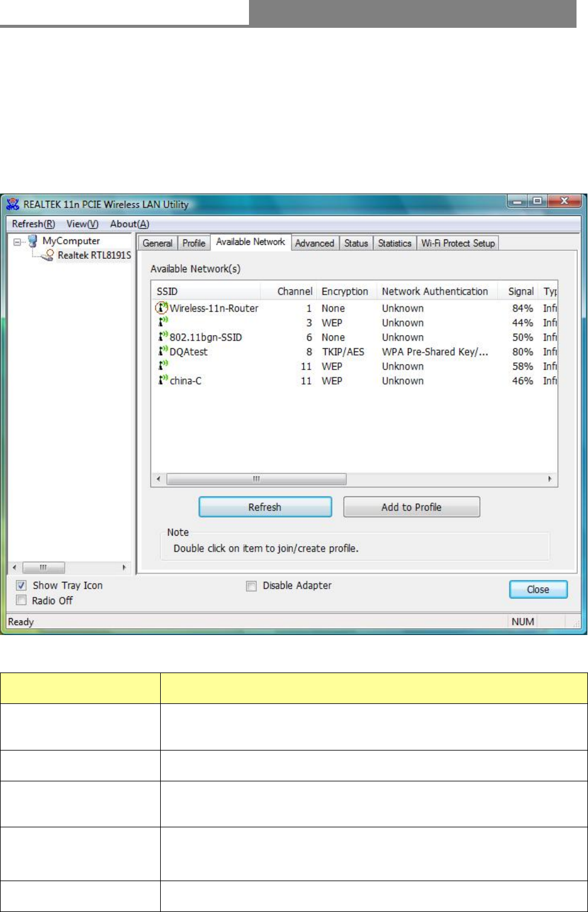Sort by Encryption column header
This screenshot has width=588, height=912.
tap(346, 292)
